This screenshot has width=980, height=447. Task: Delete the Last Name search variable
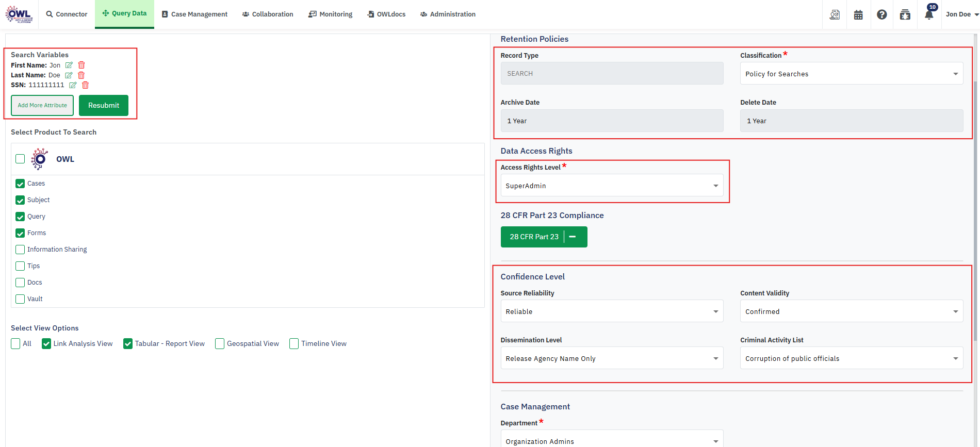tap(81, 75)
